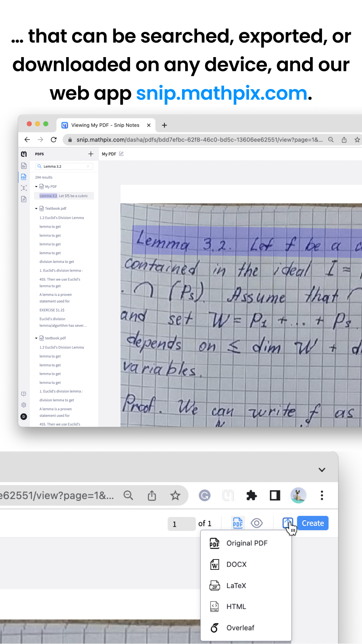Screen dimensions: 362x644
Task: Click the snip.mathpix.com link in the headline
Action: pyautogui.click(x=222, y=94)
